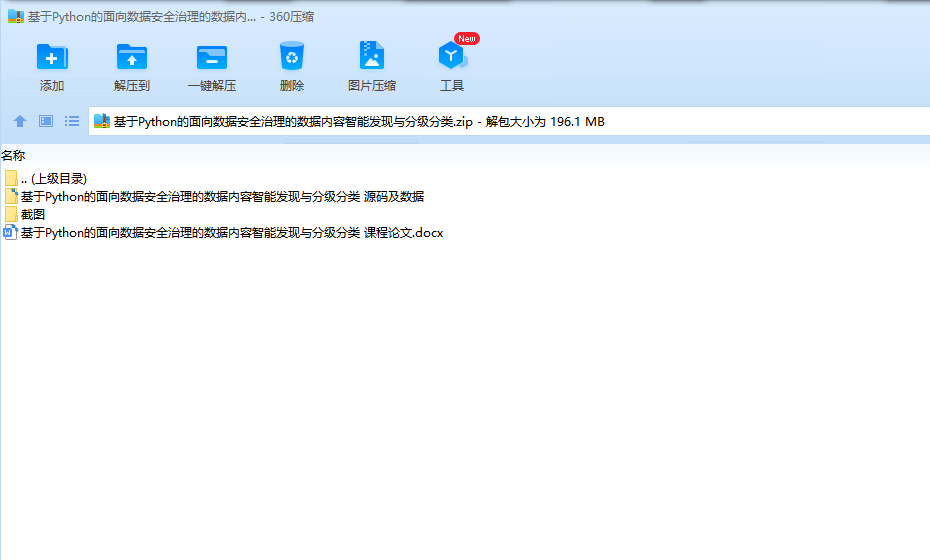This screenshot has height=560, width=930.
Task: Select the '.. (上级目录)' row text
Action: coord(54,179)
